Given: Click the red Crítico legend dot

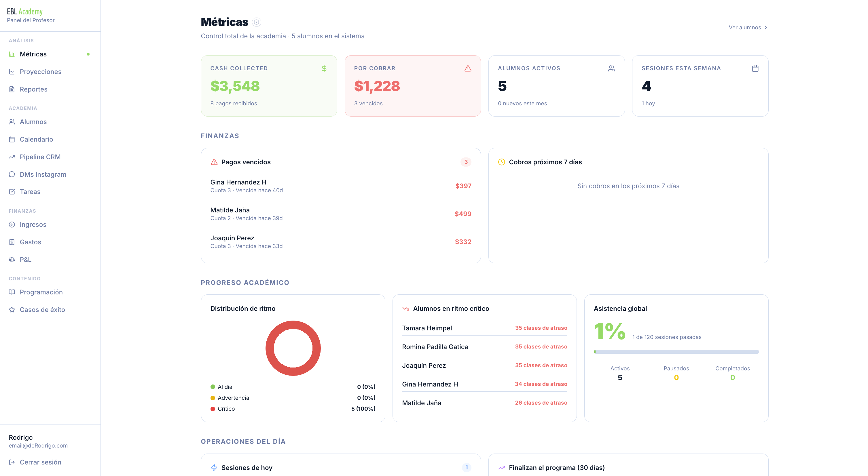Looking at the screenshot, I should (213, 409).
